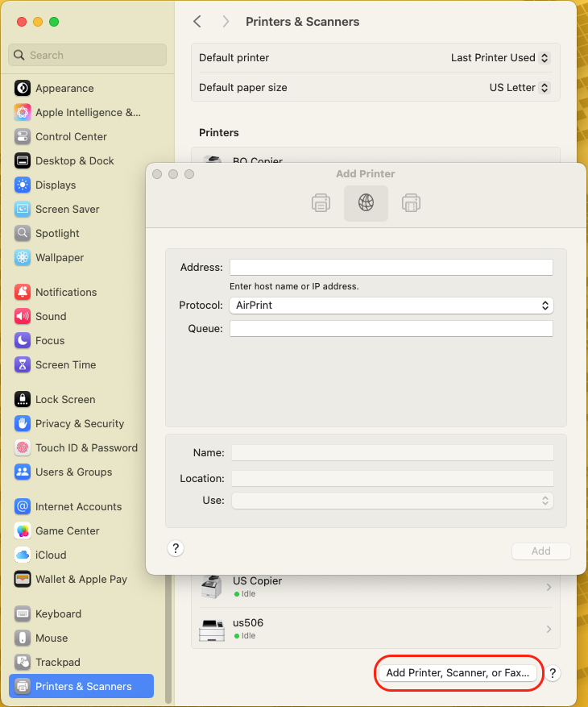The image size is (588, 707).
Task: Change Default paper size US Letter popup
Action: point(520,88)
